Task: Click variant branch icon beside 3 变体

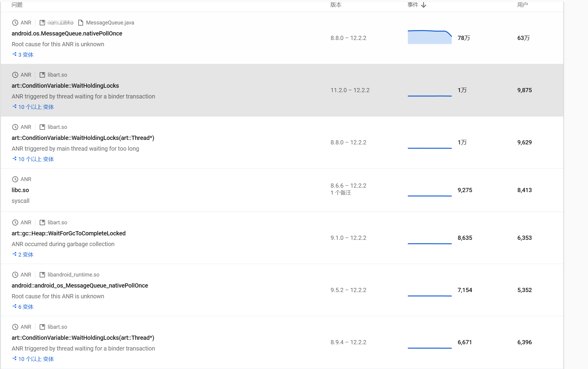Action: [x=14, y=54]
